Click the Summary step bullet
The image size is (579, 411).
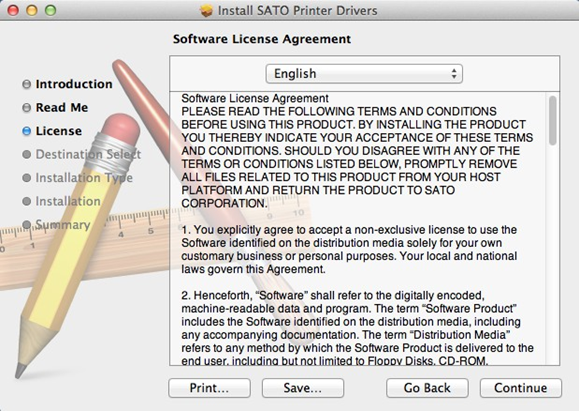click(x=27, y=225)
